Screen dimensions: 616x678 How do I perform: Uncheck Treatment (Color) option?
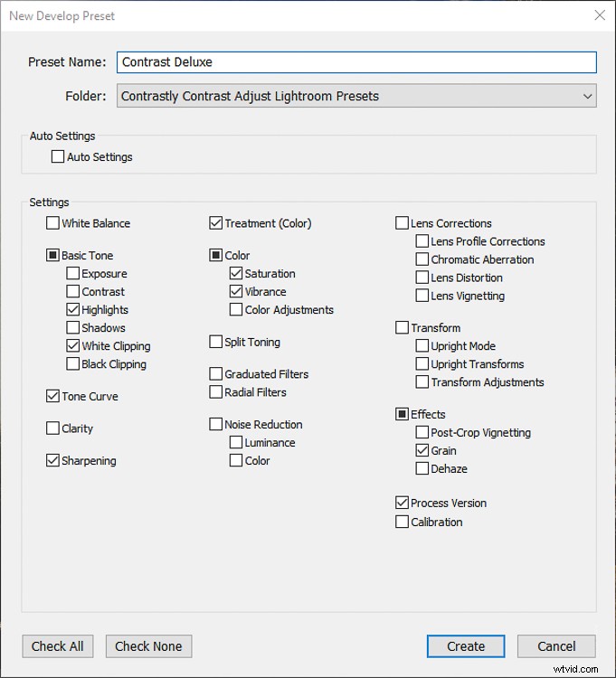click(x=215, y=223)
